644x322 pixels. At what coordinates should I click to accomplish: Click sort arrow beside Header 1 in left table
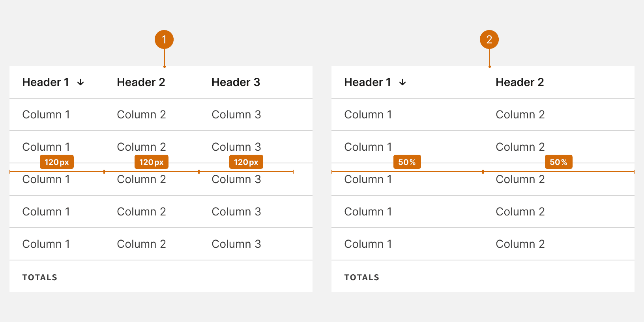80,82
